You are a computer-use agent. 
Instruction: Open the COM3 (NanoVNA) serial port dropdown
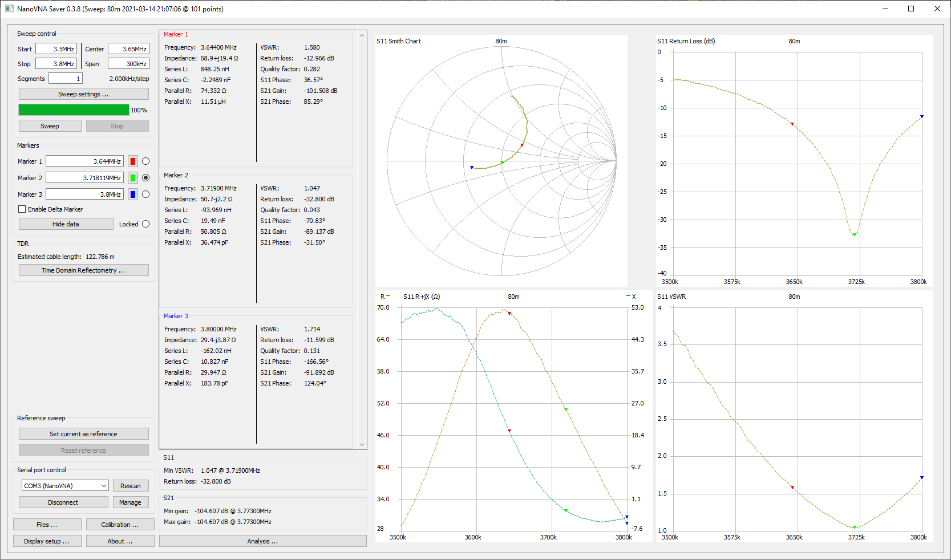[x=64, y=486]
